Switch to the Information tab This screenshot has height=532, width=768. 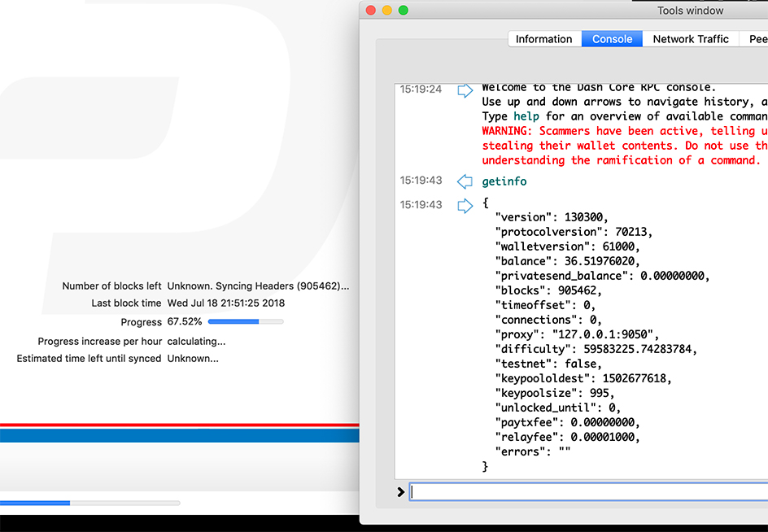544,39
